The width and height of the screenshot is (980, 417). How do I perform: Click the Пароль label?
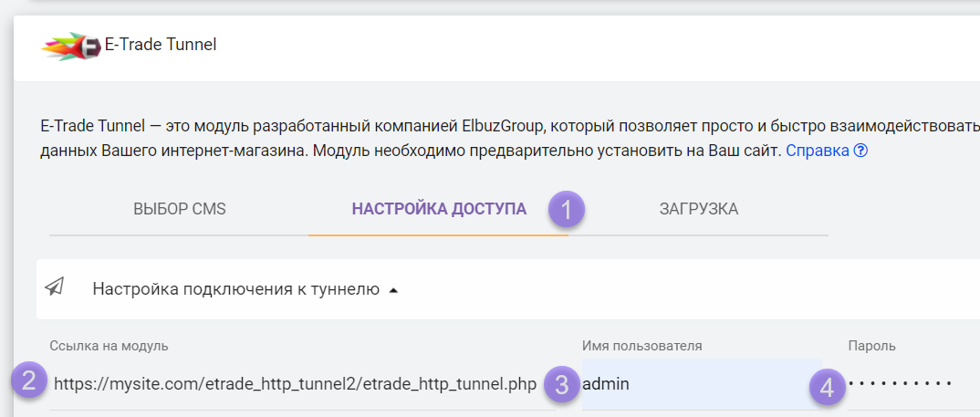(x=871, y=346)
